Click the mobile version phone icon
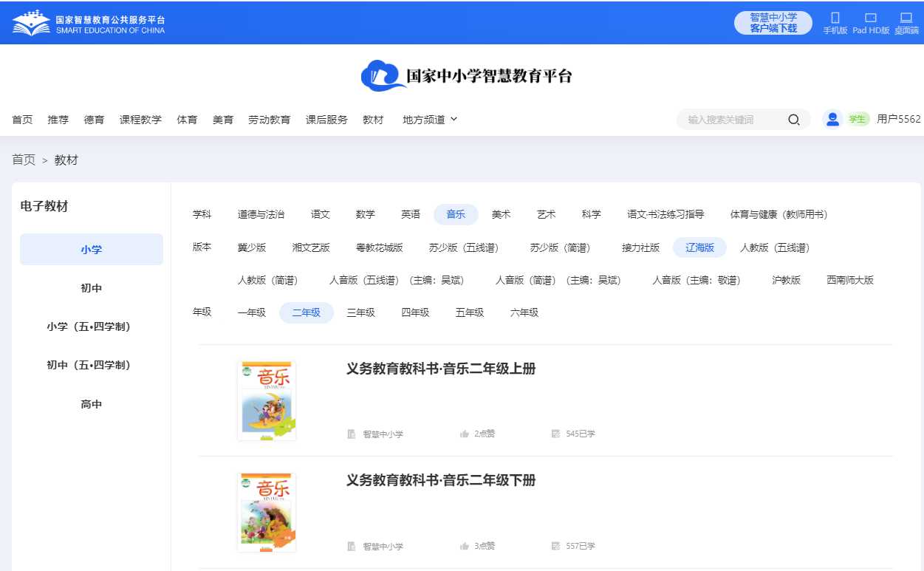This screenshot has width=924, height=571. (835, 18)
